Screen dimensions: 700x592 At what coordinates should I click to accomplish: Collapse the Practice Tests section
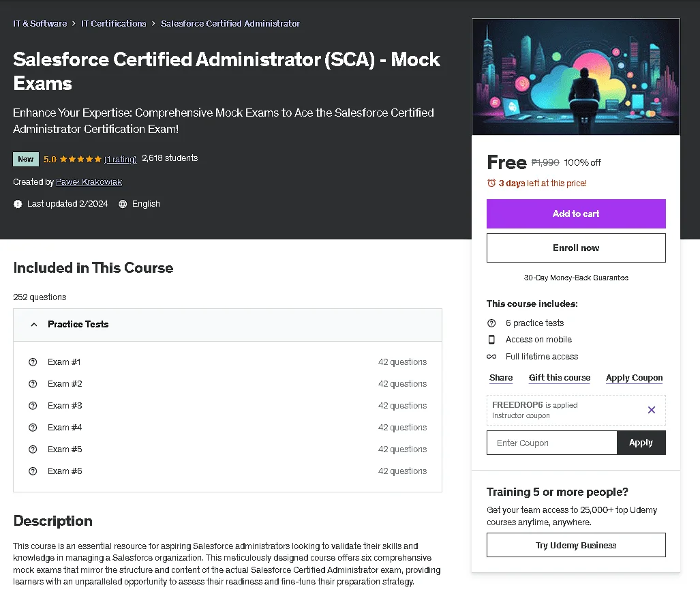[x=34, y=325]
